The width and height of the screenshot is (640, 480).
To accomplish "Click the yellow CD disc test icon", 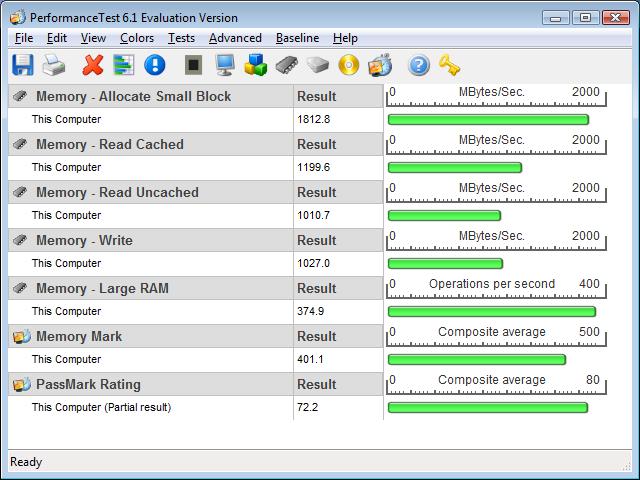I will (x=349, y=65).
